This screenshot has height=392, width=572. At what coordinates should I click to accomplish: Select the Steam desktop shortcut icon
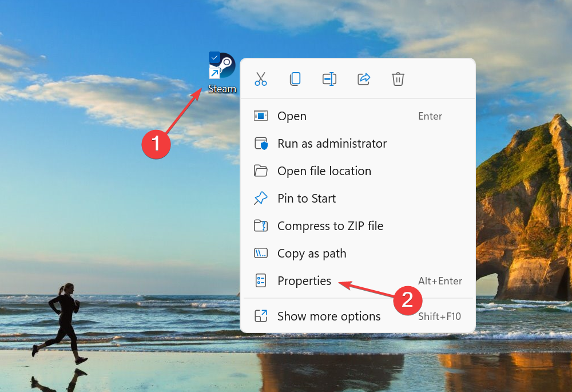(x=222, y=66)
